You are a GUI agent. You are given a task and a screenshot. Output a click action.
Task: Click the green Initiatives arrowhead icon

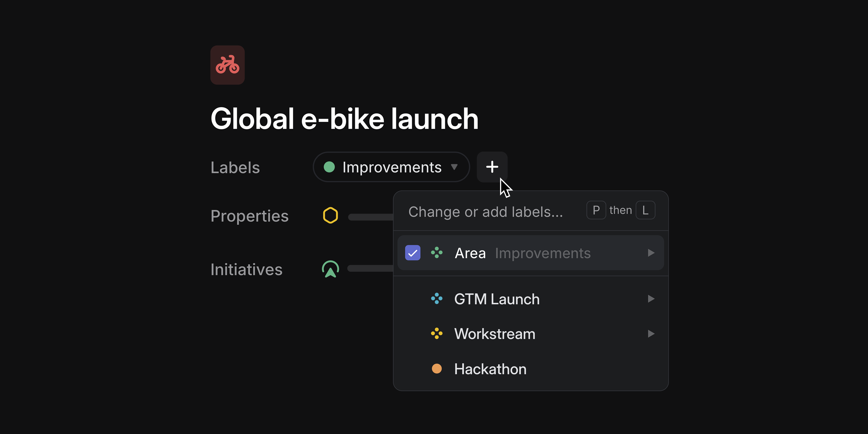point(331,269)
